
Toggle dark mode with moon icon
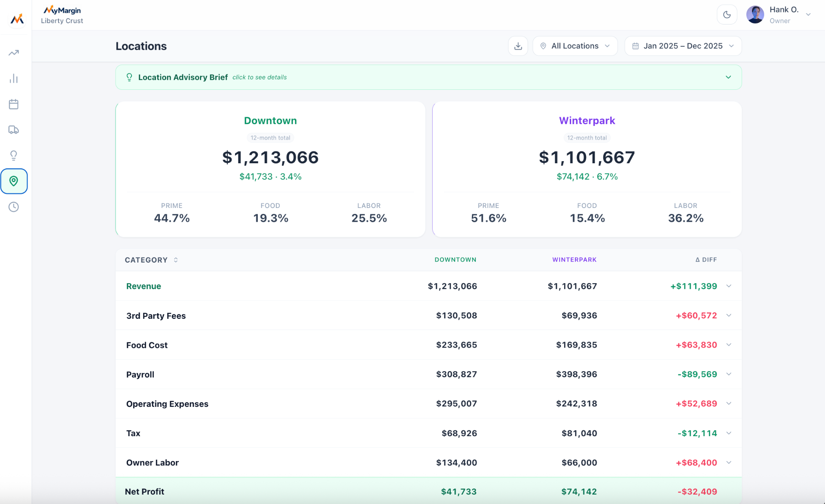pos(727,15)
